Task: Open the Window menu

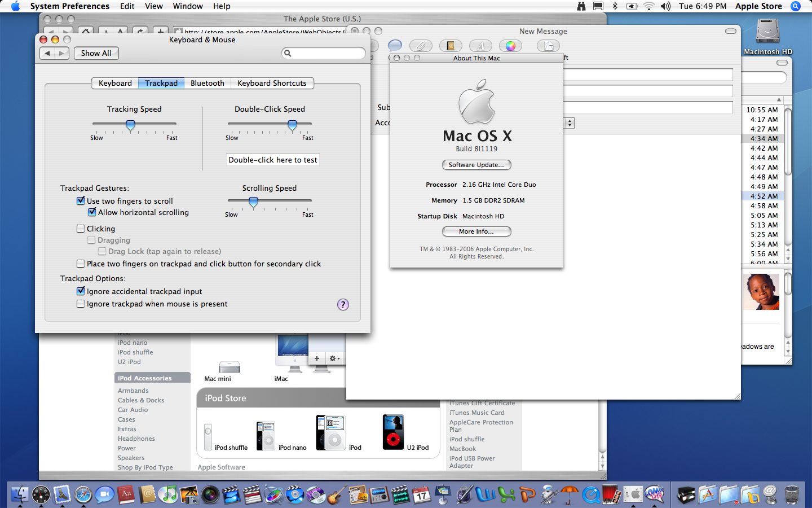Action: click(x=188, y=6)
